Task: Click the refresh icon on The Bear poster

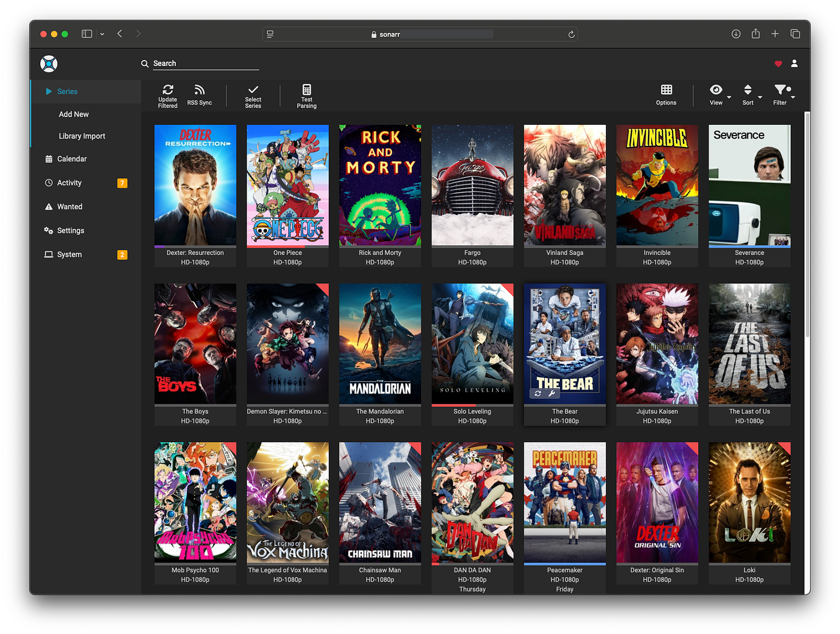Action: (538, 393)
